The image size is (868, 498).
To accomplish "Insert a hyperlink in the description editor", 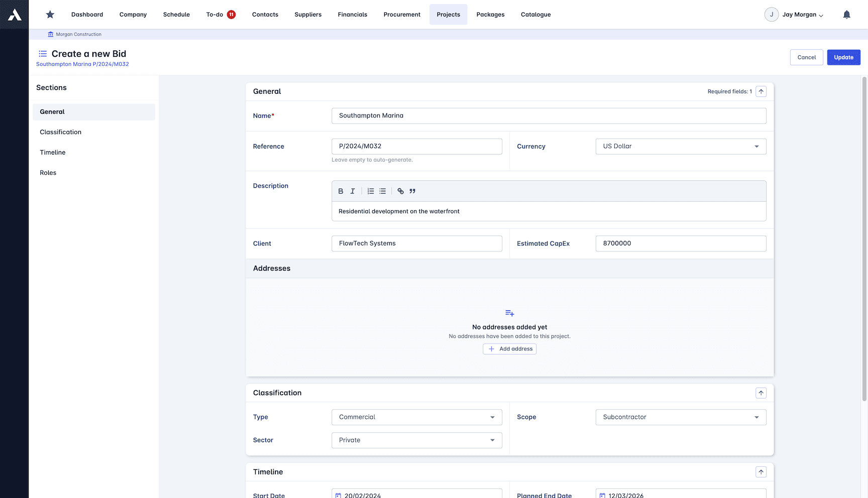I will (x=400, y=191).
